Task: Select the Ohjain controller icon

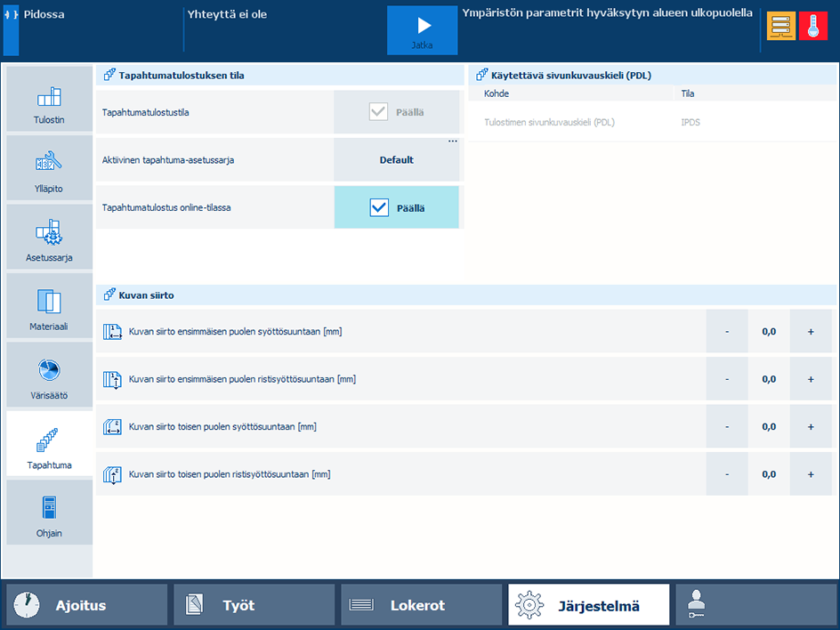Action: click(x=50, y=513)
